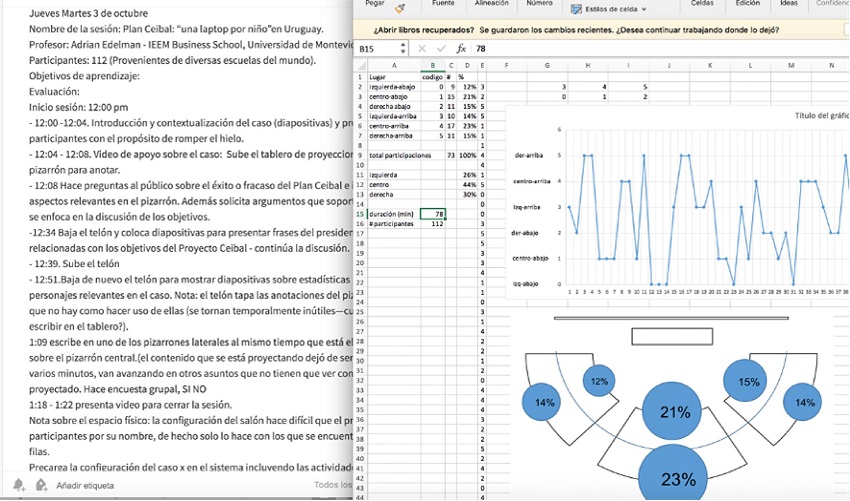
Task: Select the 'derecha-arriba' cell in column A
Action: click(394, 136)
